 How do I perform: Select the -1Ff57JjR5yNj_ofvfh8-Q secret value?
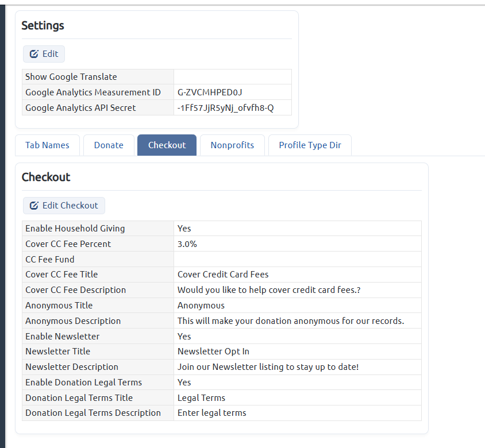pos(225,107)
